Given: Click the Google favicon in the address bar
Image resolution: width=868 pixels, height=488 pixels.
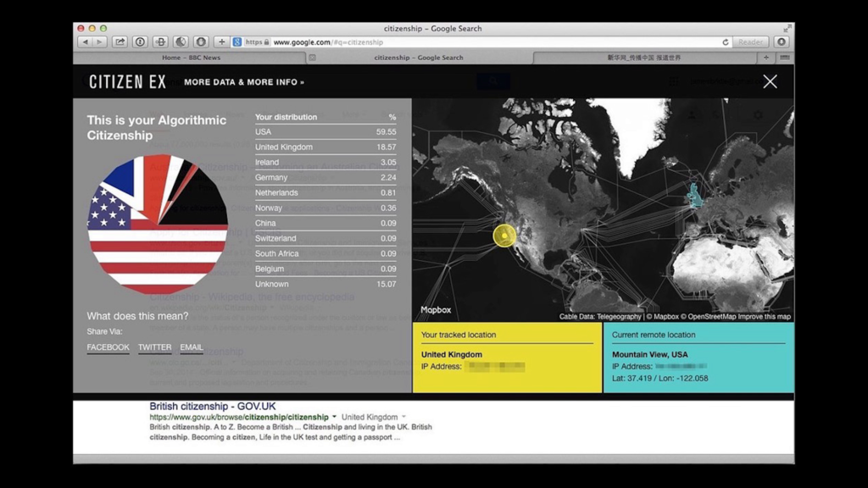Looking at the screenshot, I should point(237,42).
